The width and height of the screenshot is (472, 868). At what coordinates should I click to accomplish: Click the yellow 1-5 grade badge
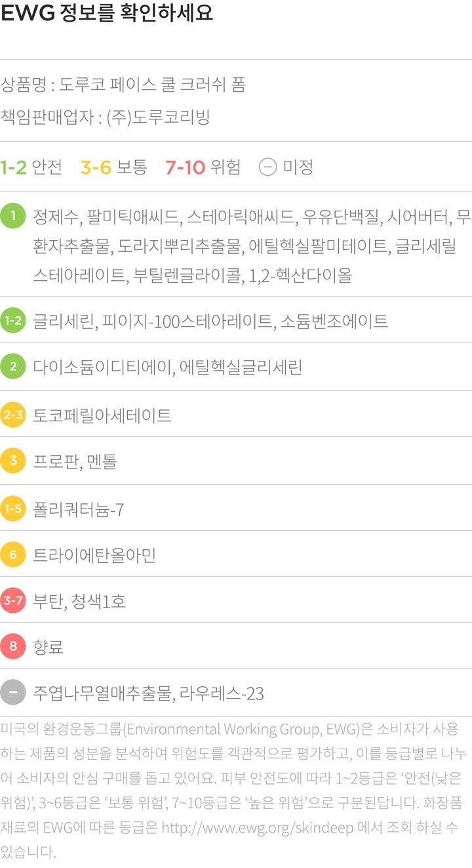click(13, 508)
